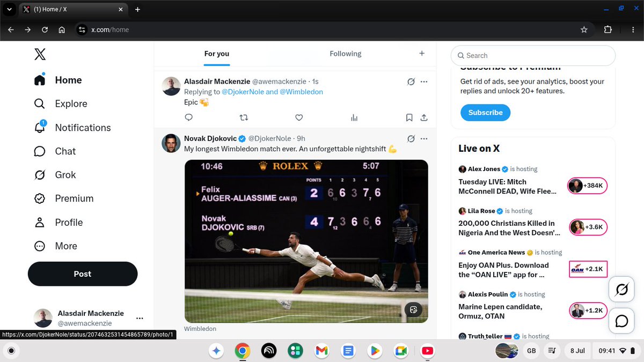Open Google Meet from the shelf
This screenshot has width=644, height=362.
point(401,351)
